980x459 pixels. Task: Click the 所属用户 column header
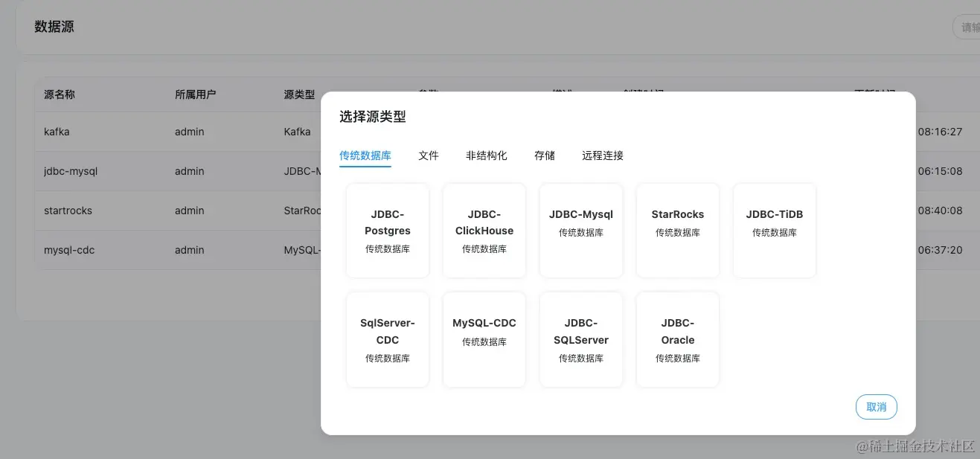[x=195, y=94]
